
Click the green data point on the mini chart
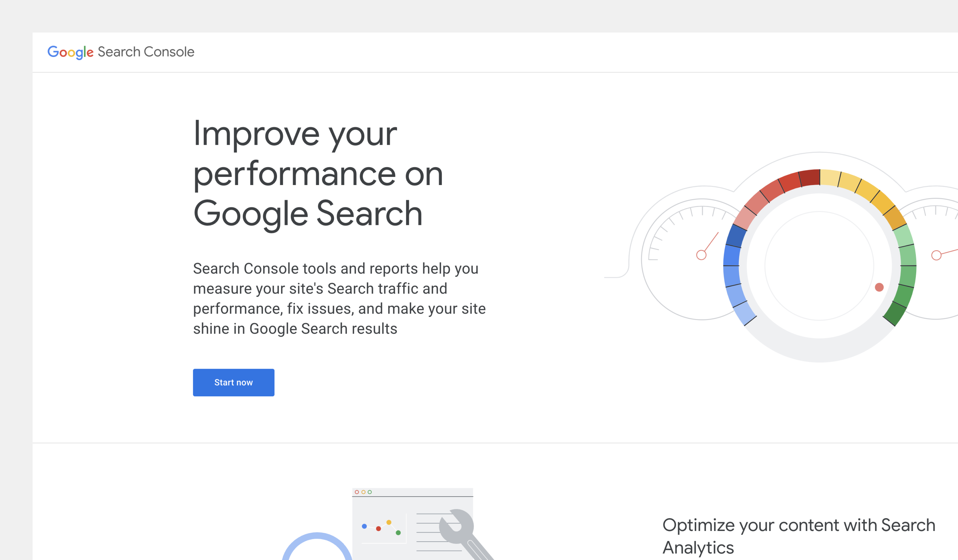(x=398, y=533)
